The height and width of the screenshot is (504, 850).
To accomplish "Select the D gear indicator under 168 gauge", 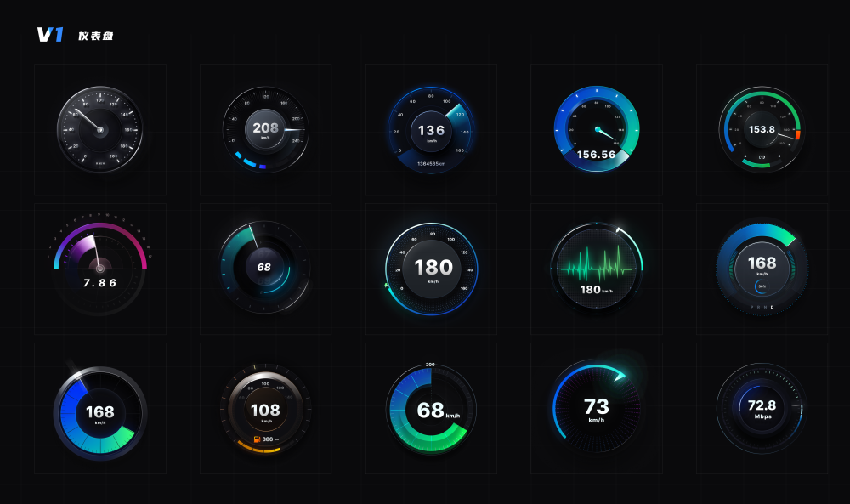I will tap(772, 306).
